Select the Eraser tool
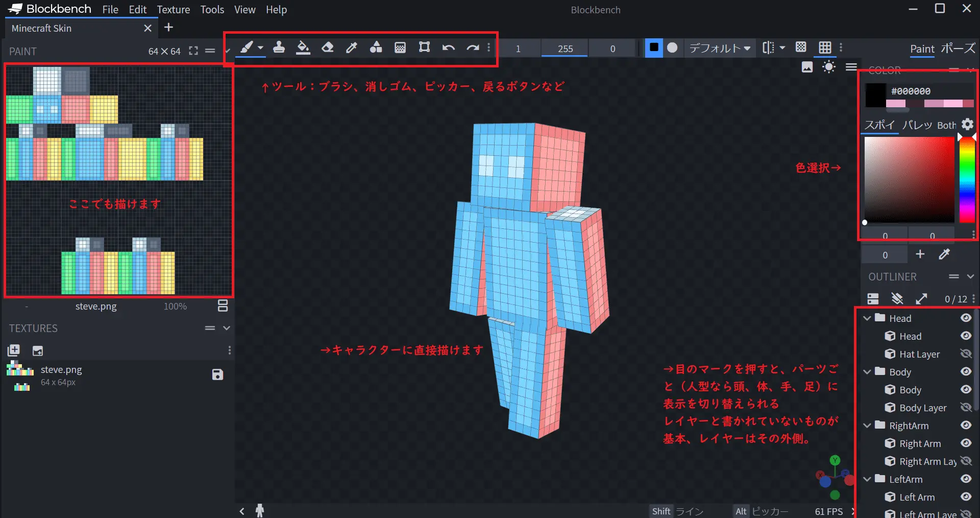Image resolution: width=980 pixels, height=518 pixels. click(x=327, y=48)
